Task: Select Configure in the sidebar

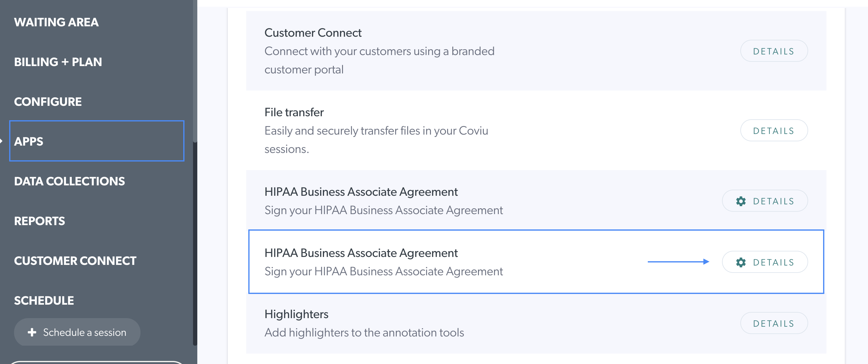Action: point(48,102)
